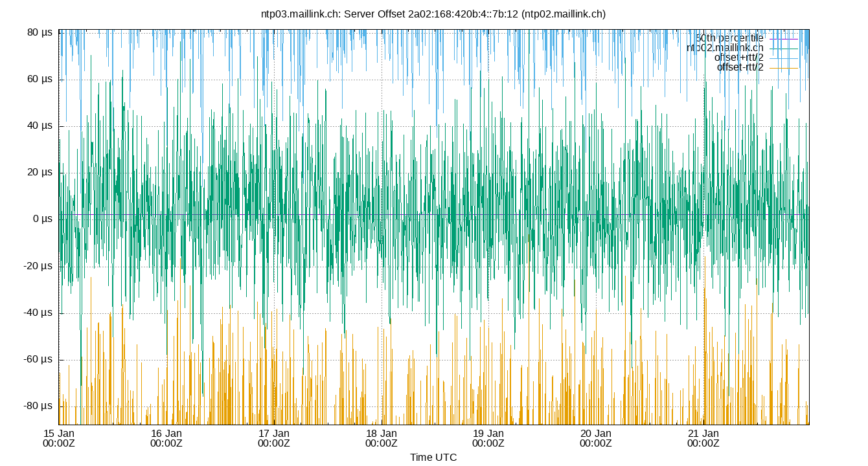Click the 'ntp02.maillink.ch' legend entry
The image size is (868, 466).
(725, 48)
